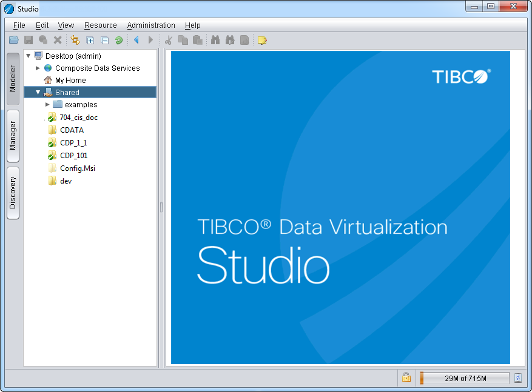Screen dimensions: 532x392
Task: Select the CDP_101 folder in tree
Action: pyautogui.click(x=73, y=155)
